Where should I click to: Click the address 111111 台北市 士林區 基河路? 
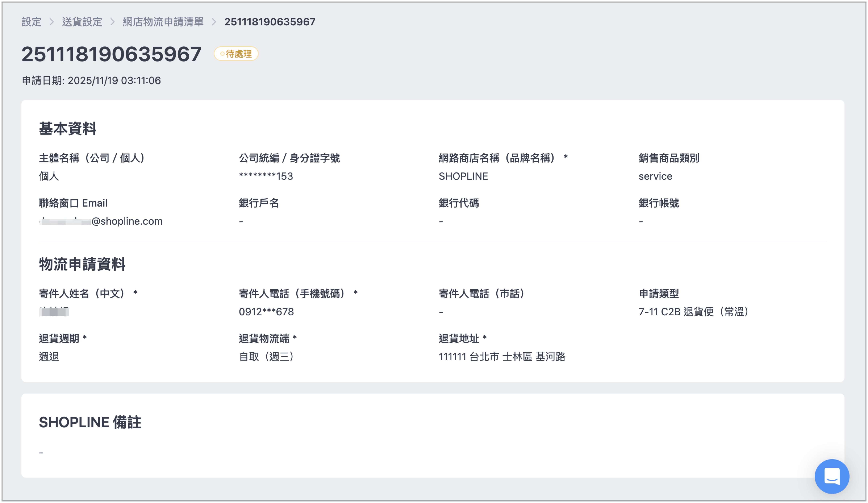pos(502,357)
